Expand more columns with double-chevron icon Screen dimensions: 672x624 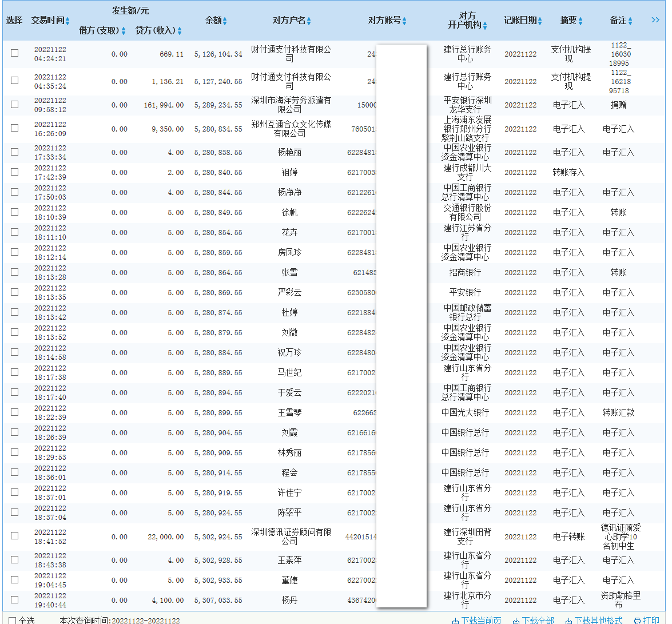(x=655, y=19)
